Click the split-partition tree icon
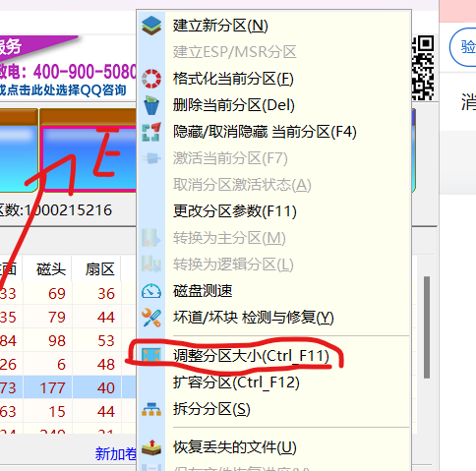Screen dimensions: 476x471 tap(151, 409)
